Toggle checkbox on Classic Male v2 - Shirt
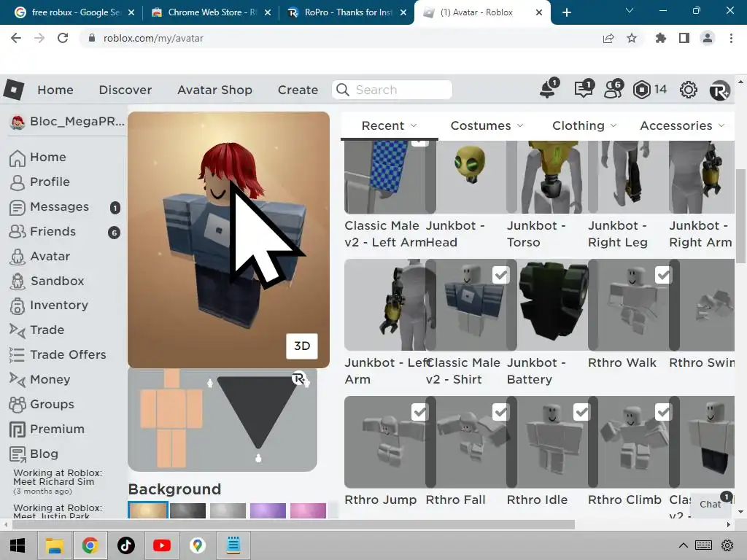747x560 pixels. pos(500,275)
